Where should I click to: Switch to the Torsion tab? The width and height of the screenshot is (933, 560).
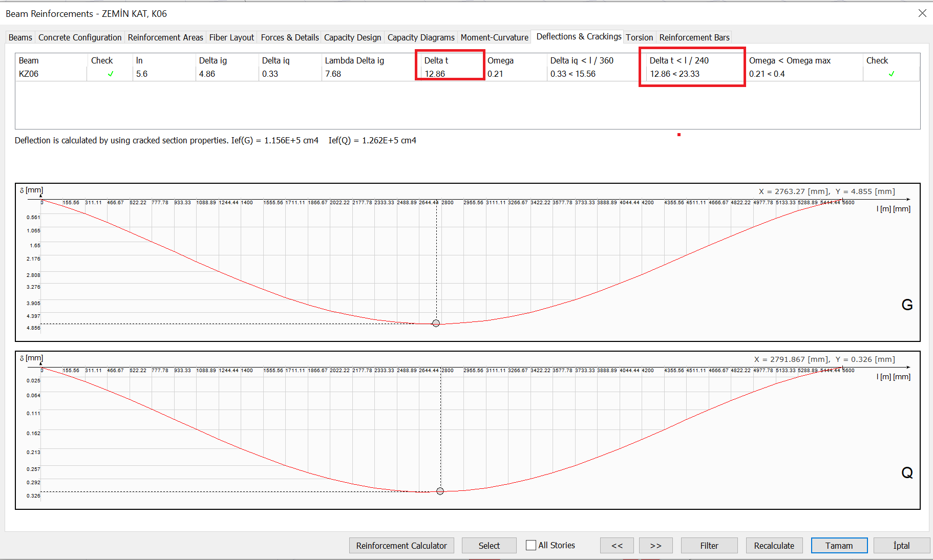639,37
